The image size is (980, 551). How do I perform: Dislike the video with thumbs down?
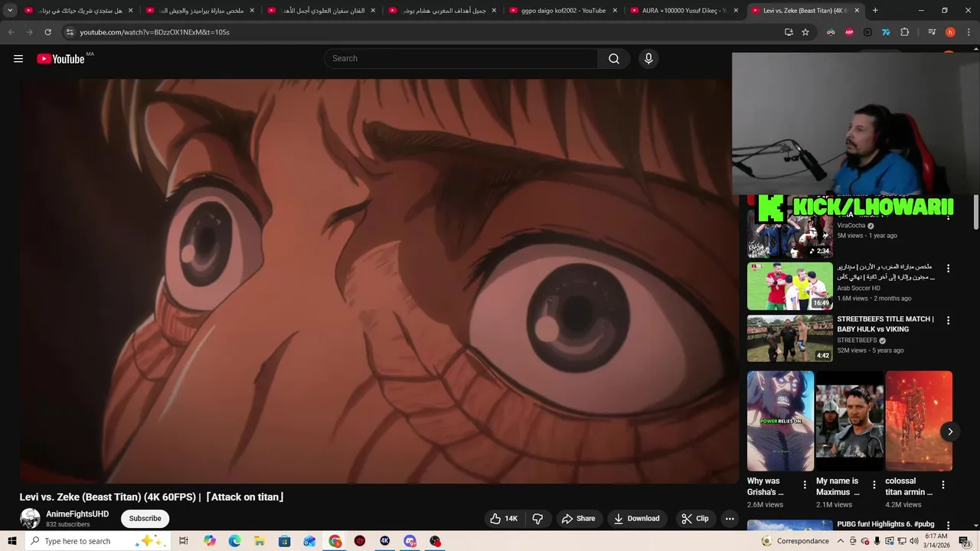537,519
